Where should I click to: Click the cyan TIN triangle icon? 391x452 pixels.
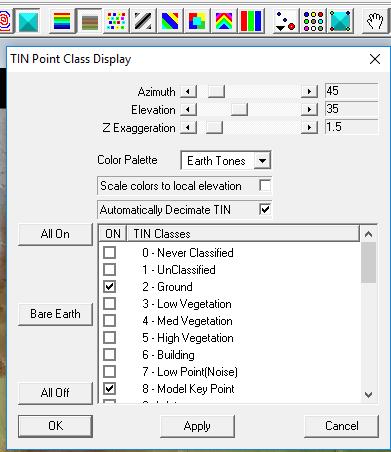pyautogui.click(x=28, y=21)
